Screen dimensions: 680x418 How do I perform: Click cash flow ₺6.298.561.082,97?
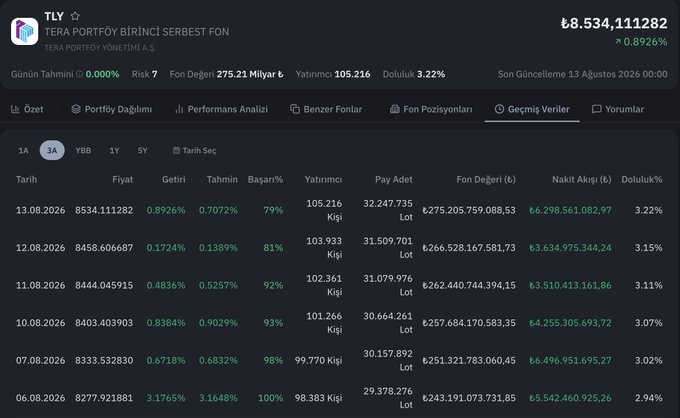pos(570,210)
